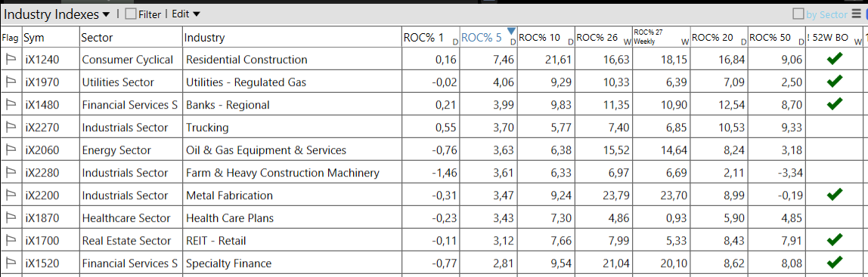Click the flag icon for Banks - Regional
868x277 pixels.
tap(11, 105)
